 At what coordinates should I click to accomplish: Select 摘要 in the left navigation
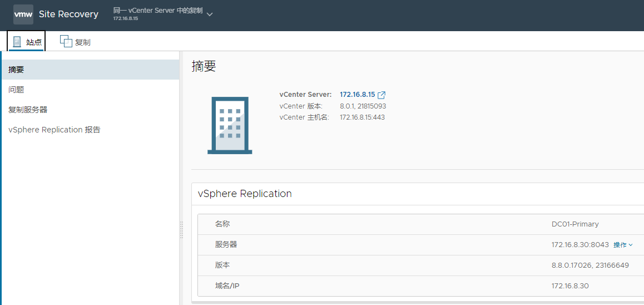[90, 70]
